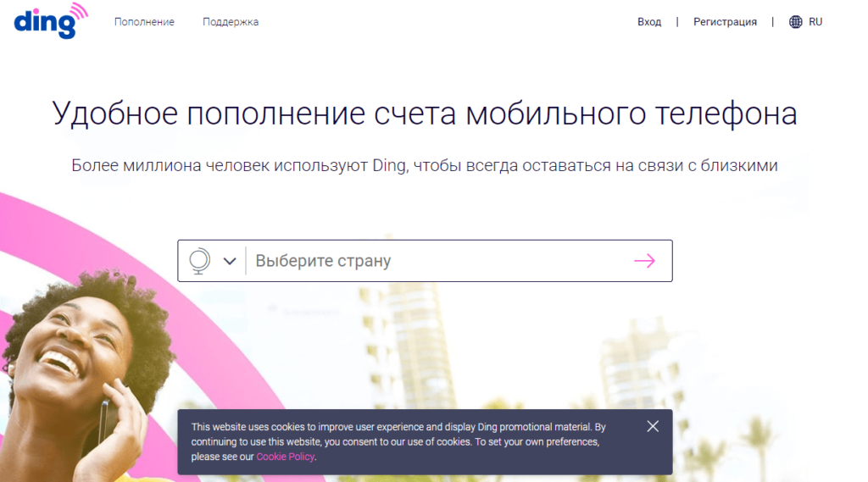Click the pink arrow submit button
Viewport: 868px width, 482px height.
644,261
